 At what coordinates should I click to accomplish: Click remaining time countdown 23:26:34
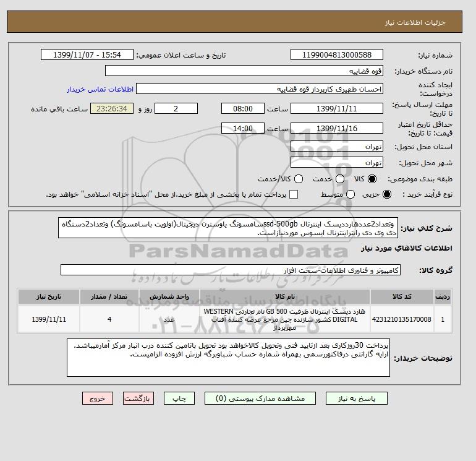(x=112, y=108)
